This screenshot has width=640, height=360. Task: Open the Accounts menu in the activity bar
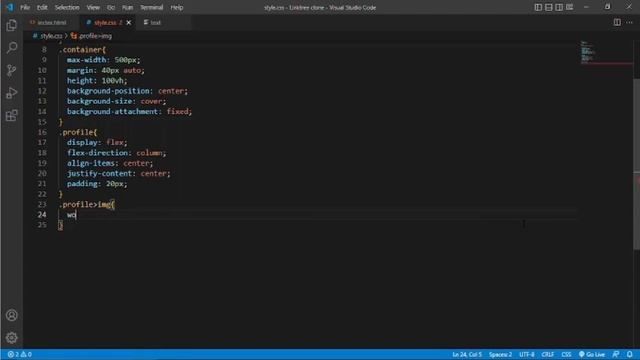pos(12,315)
